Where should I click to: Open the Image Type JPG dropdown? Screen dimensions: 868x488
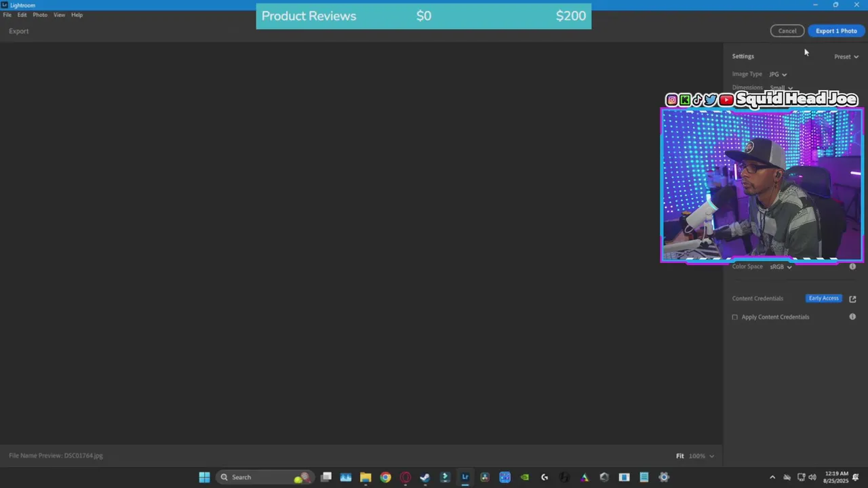[778, 75]
